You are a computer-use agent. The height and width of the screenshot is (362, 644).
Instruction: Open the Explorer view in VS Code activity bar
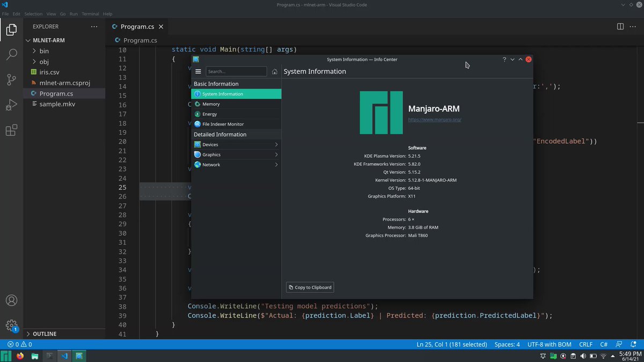(11, 29)
